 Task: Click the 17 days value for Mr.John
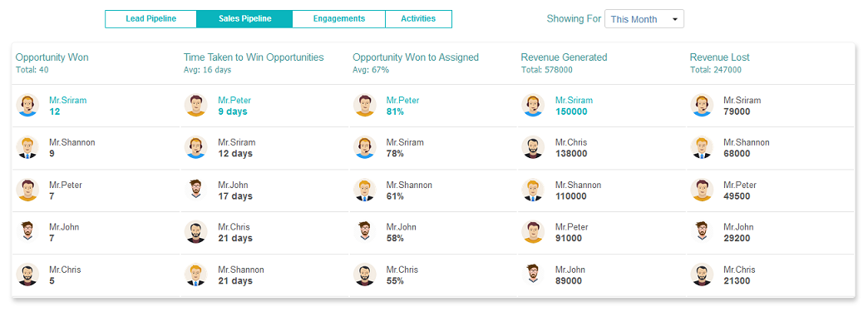(234, 196)
